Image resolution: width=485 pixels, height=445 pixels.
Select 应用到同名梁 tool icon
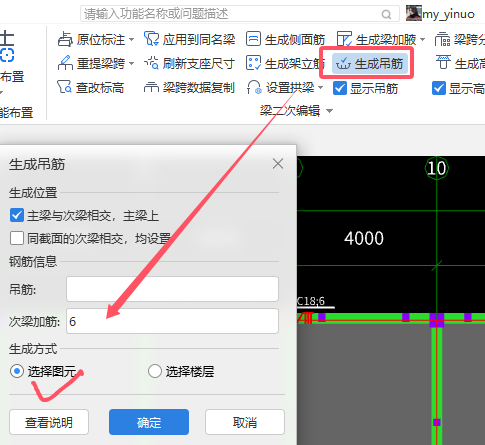pos(151,39)
